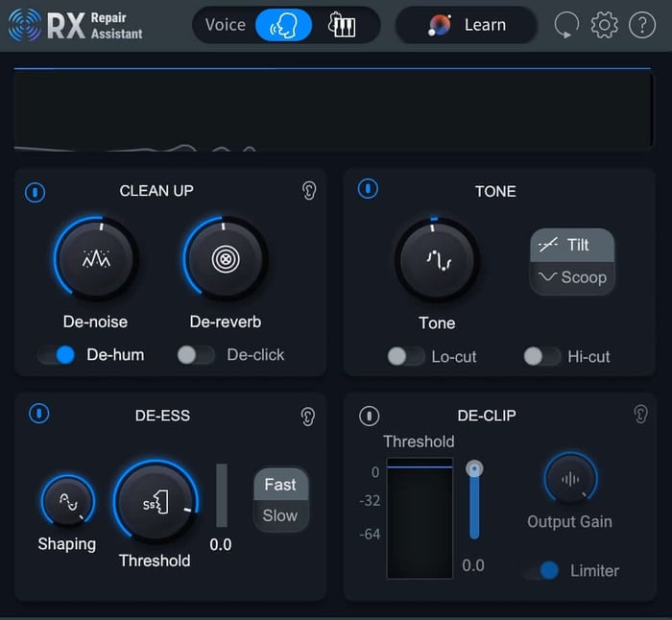Click the De-clip threshold histogram display

coord(420,518)
